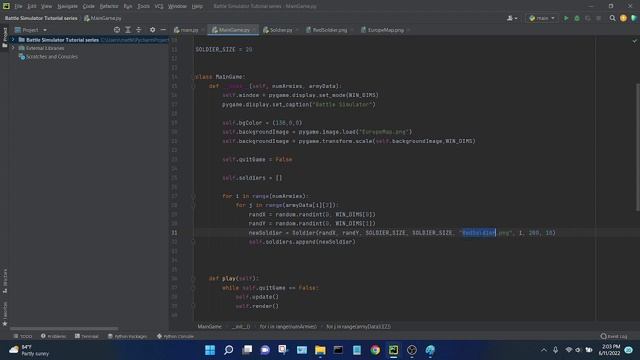Run with coverage icon in toolbar

(x=588, y=18)
